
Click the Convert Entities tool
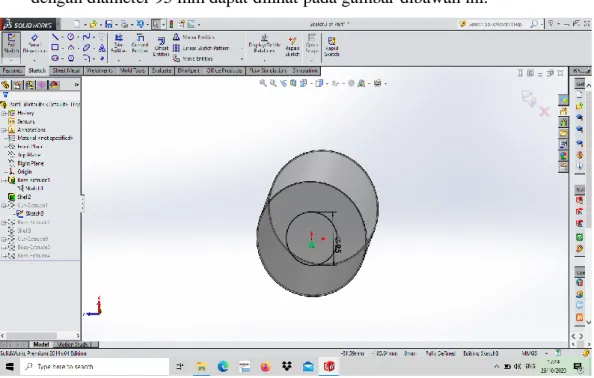click(139, 44)
